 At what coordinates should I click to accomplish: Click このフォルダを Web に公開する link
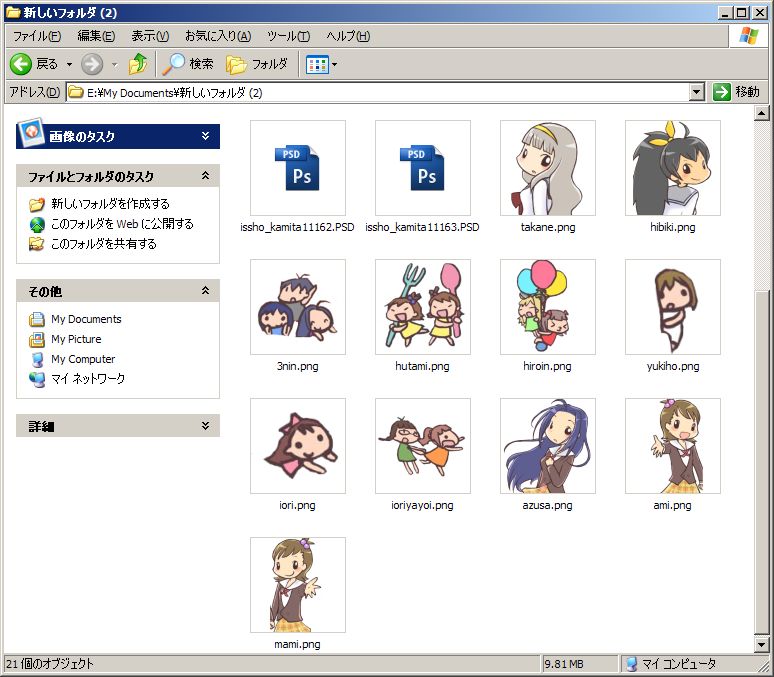pos(122,224)
